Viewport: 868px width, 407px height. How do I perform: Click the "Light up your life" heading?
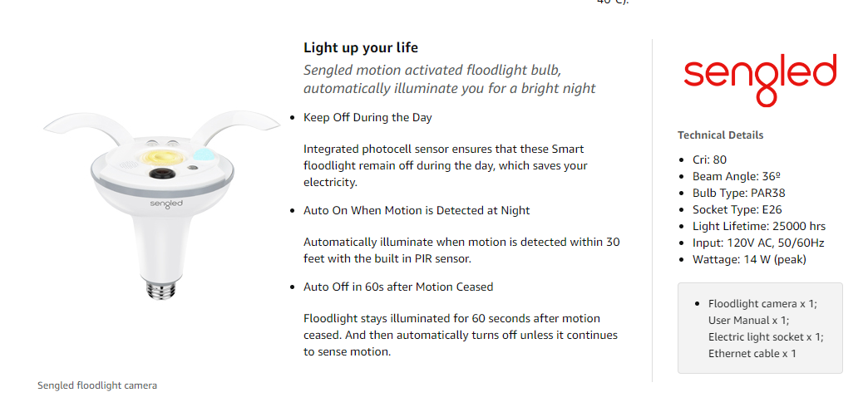[361, 47]
